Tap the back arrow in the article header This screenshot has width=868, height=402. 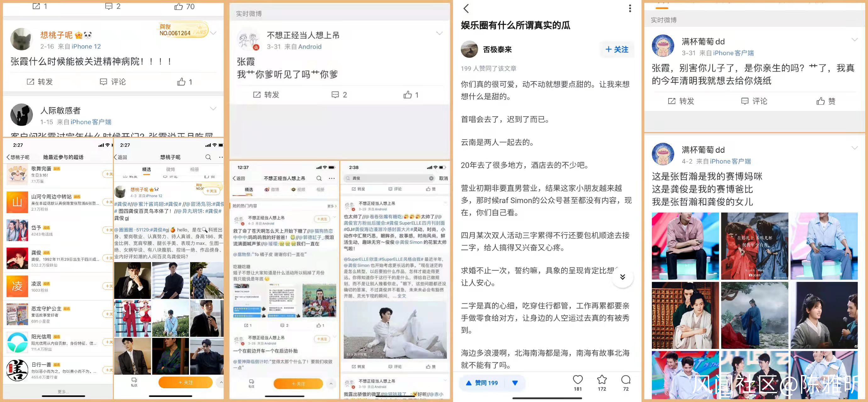point(466,8)
